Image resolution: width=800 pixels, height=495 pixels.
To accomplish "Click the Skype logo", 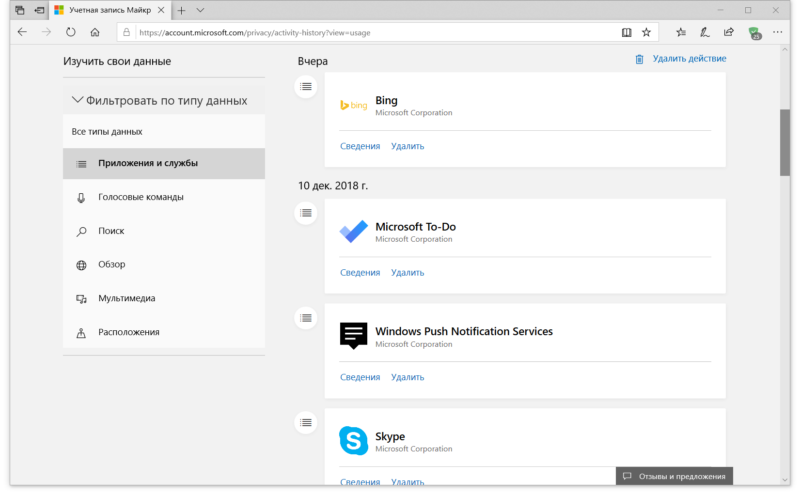I will tap(354, 441).
